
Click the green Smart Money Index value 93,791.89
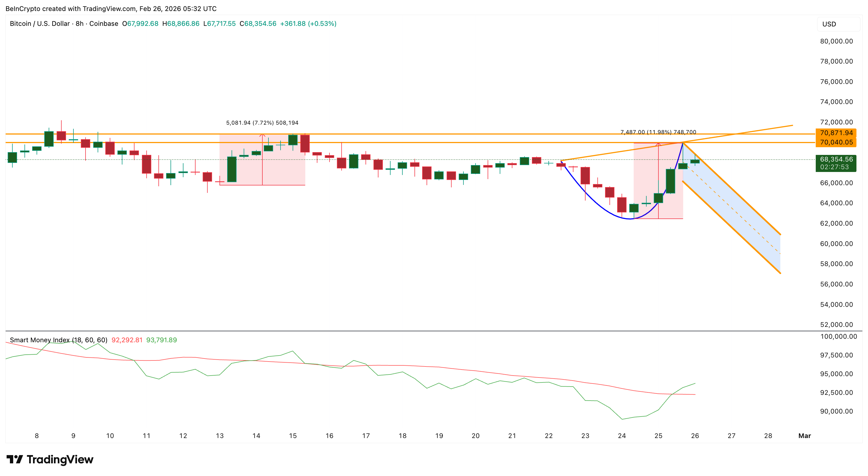click(161, 340)
